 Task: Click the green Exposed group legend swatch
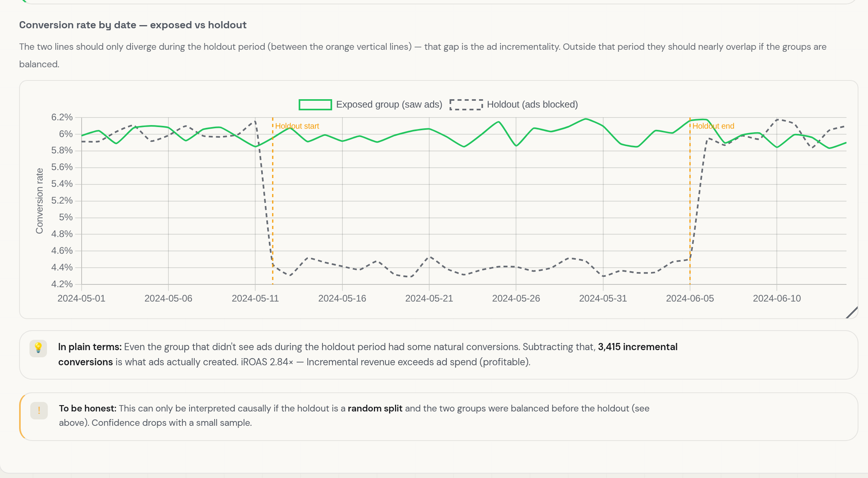(315, 105)
